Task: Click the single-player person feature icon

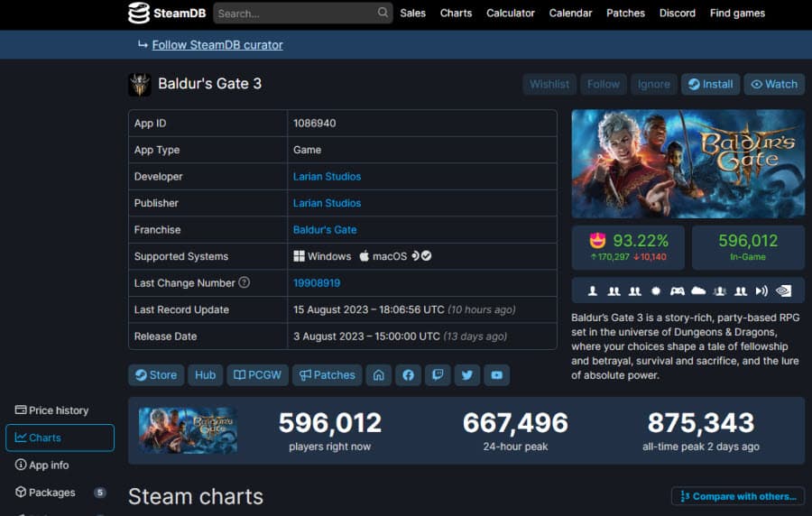Action: click(x=593, y=290)
